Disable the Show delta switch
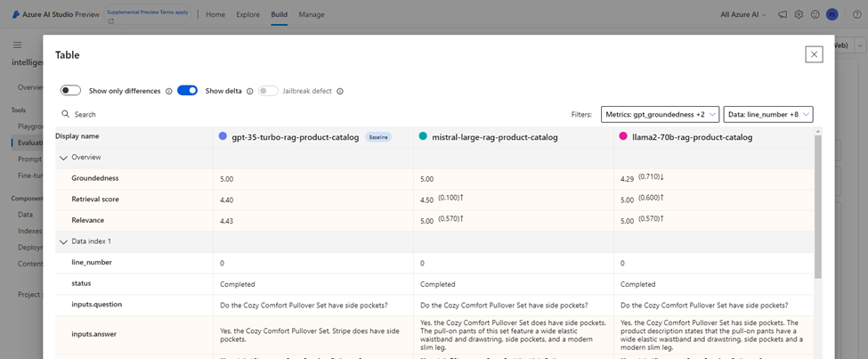 [x=188, y=90]
